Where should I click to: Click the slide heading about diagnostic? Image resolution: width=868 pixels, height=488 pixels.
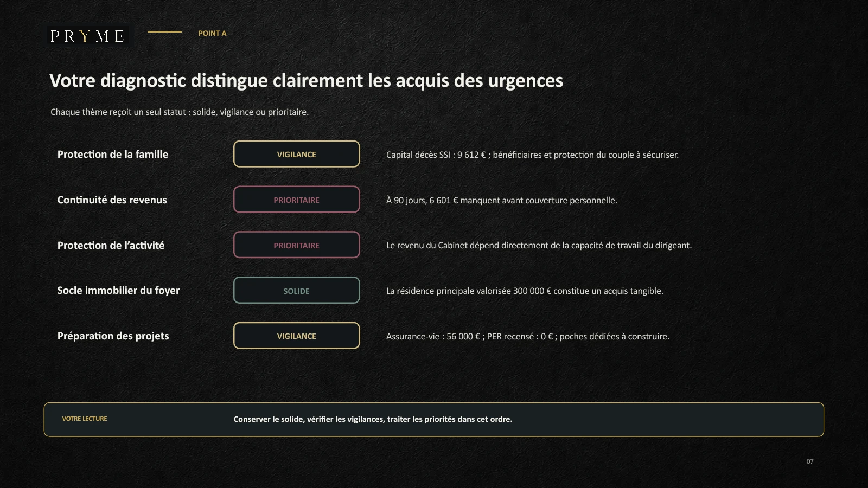click(x=306, y=80)
